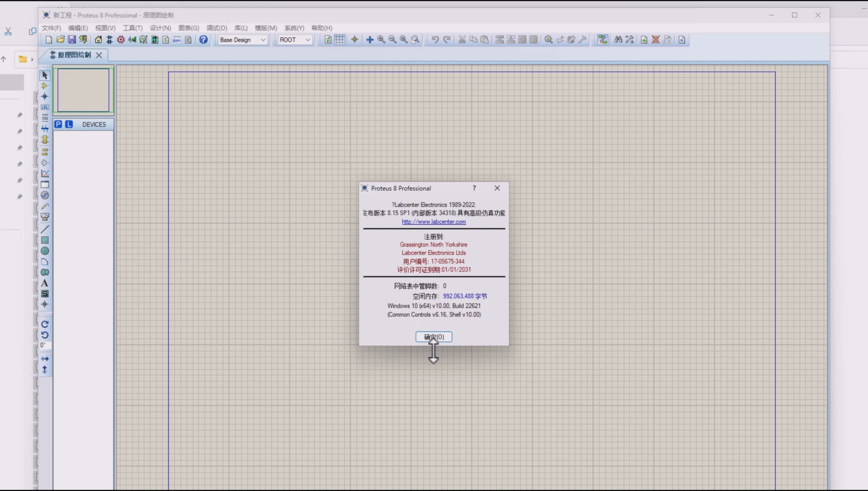Viewport: 868px width, 491px height.
Task: Select the 2D Line graphics tool
Action: click(45, 229)
